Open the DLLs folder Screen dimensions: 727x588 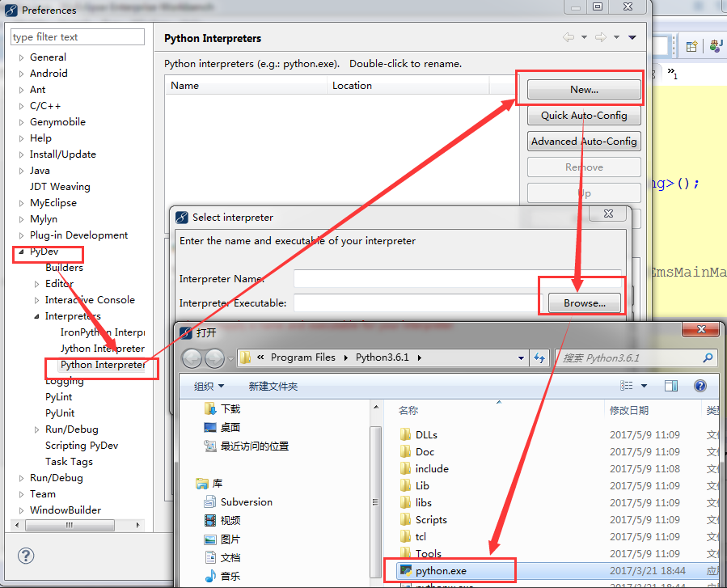point(426,435)
